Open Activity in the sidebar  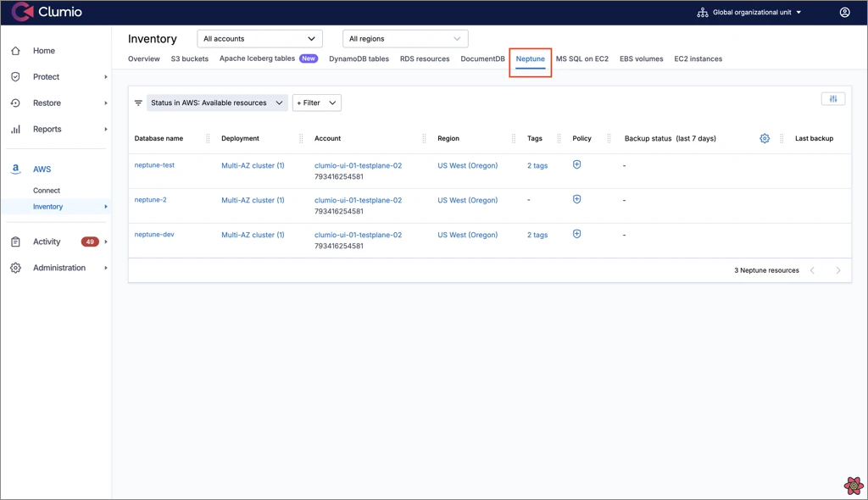pos(47,242)
